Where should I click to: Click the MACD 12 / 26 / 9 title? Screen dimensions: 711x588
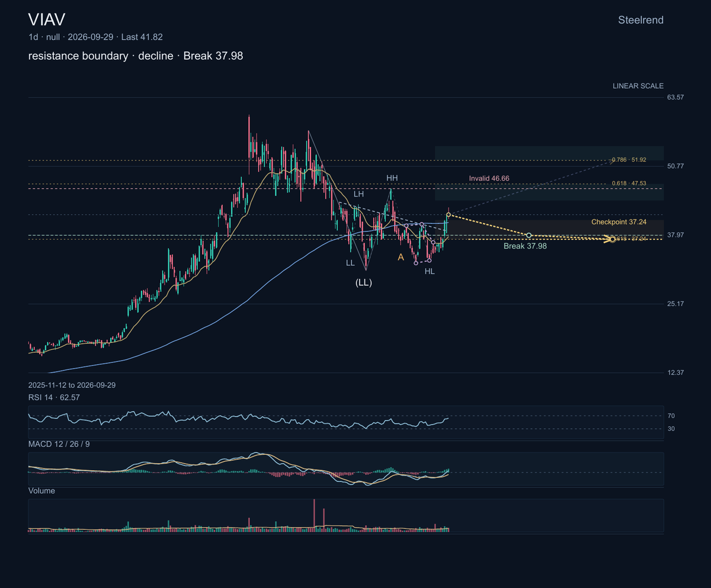click(x=59, y=444)
